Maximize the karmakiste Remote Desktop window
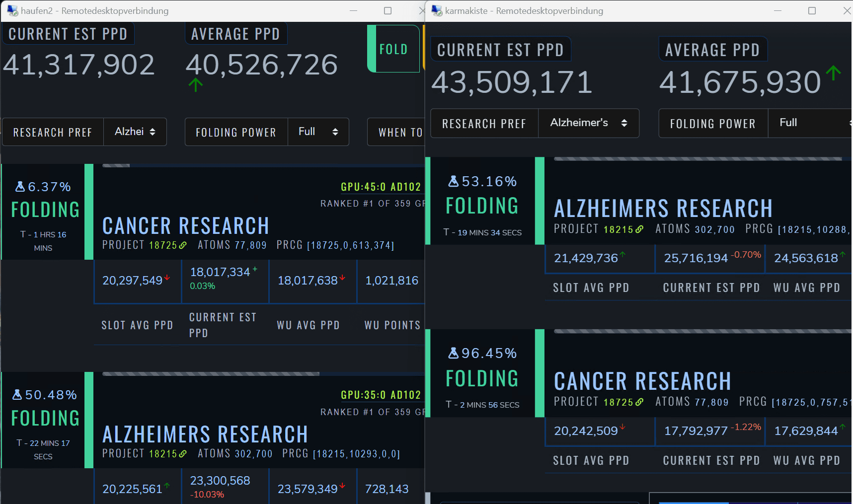 [812, 10]
